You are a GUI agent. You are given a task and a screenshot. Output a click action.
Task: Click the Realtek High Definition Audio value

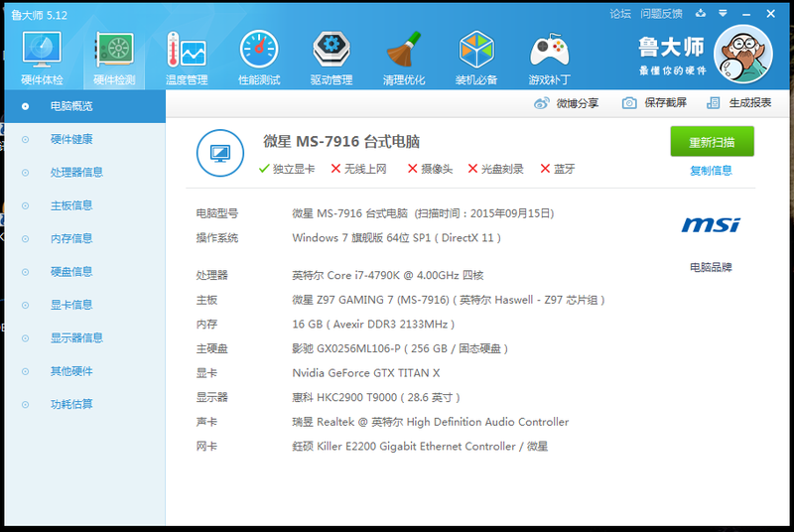point(431,422)
